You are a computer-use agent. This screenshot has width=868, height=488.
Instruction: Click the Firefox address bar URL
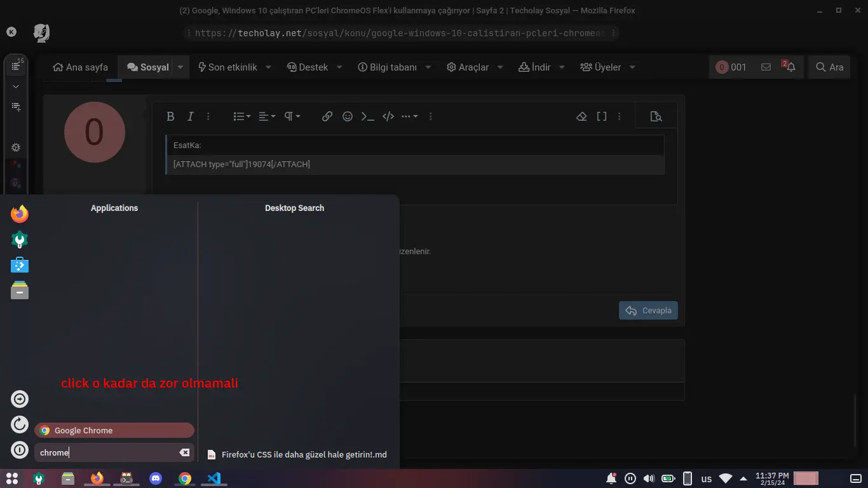[x=401, y=33]
